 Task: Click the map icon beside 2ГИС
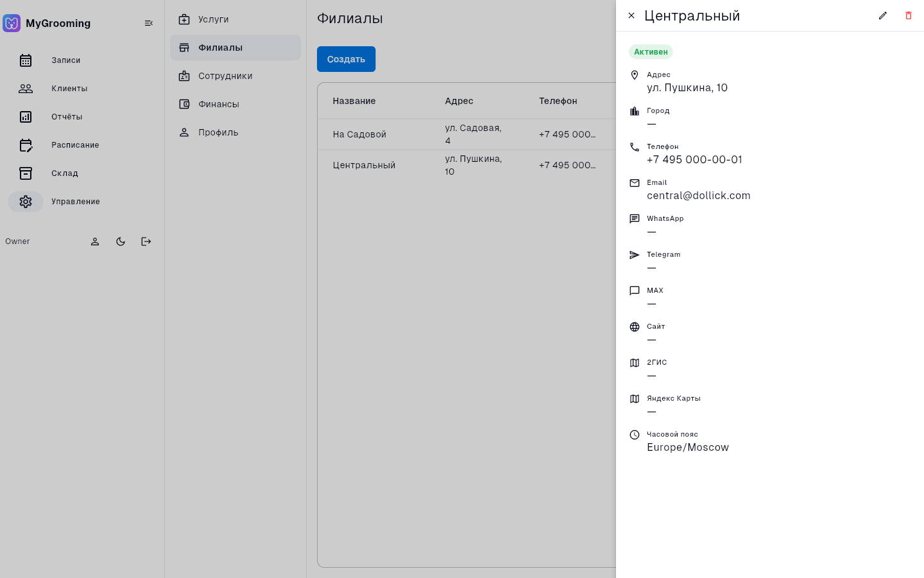[x=635, y=363]
